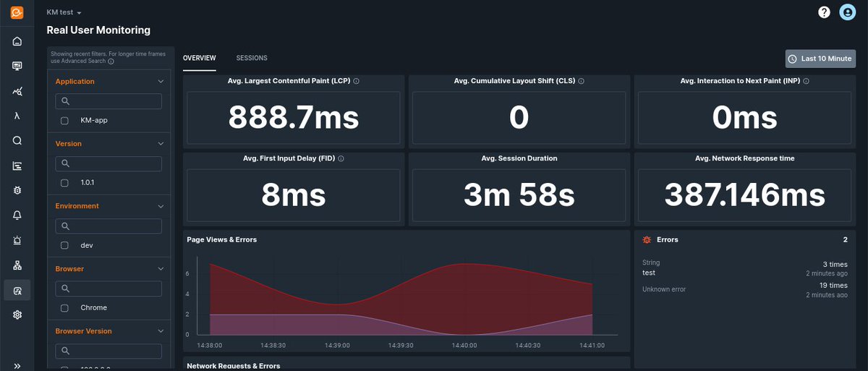Expand the sidebar with double-chevron icon
868x371 pixels.
coord(17,366)
